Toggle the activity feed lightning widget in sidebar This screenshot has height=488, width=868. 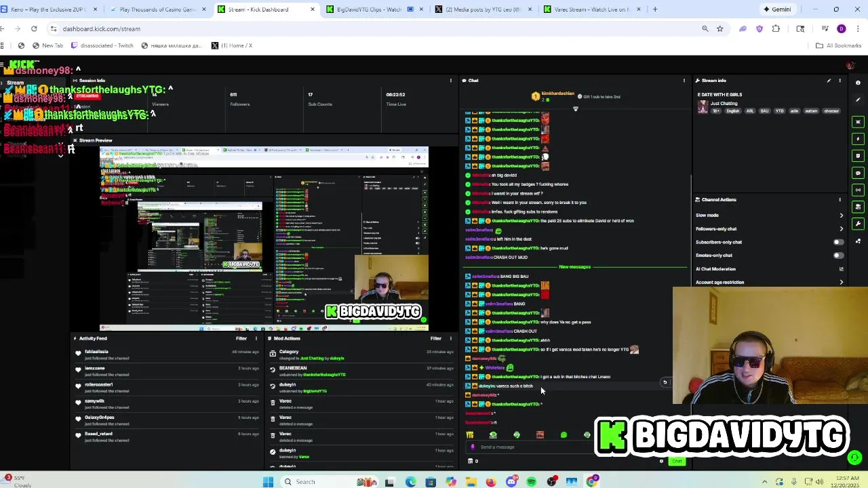[x=858, y=139]
